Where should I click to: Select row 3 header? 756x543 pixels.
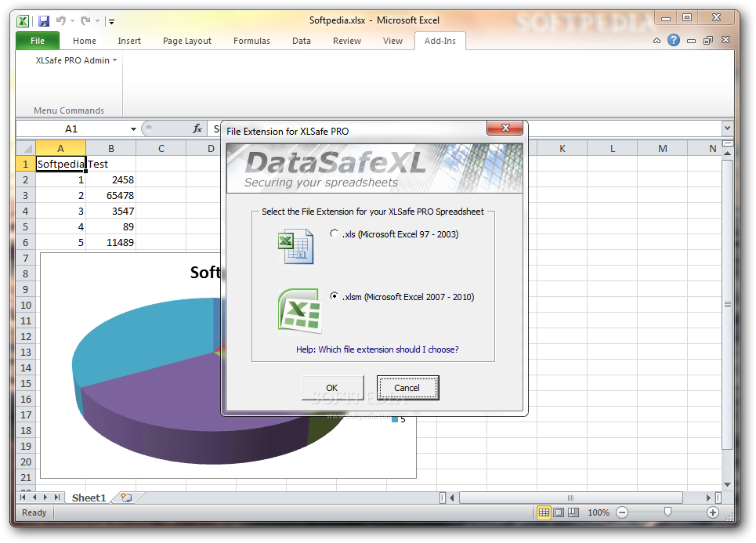[26, 195]
